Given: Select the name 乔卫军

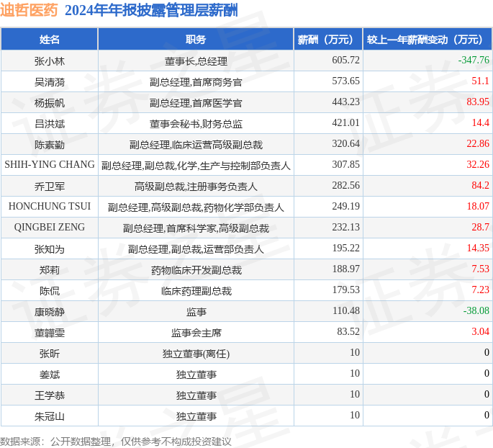Looking at the screenshot, I should click(50, 187).
